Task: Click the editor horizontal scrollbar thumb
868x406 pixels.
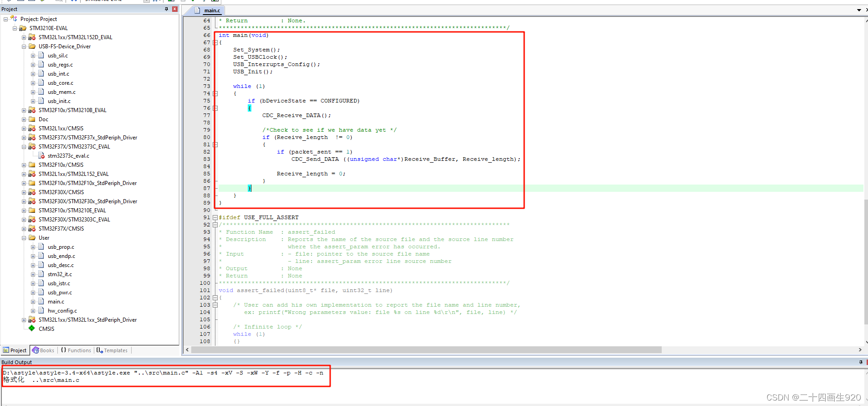Action: click(426, 349)
